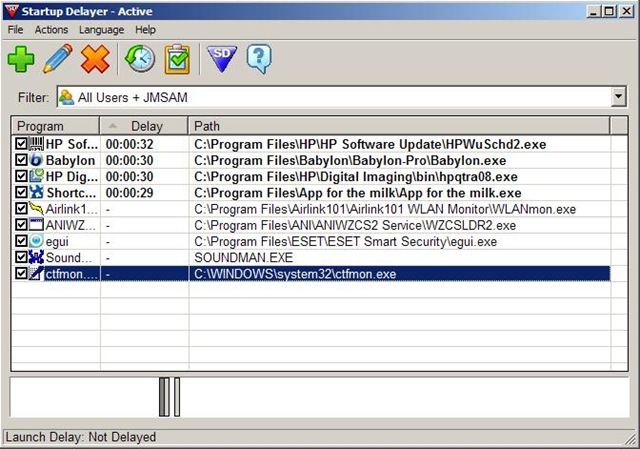Uncheck the Shortcut row checkbox

click(21, 192)
